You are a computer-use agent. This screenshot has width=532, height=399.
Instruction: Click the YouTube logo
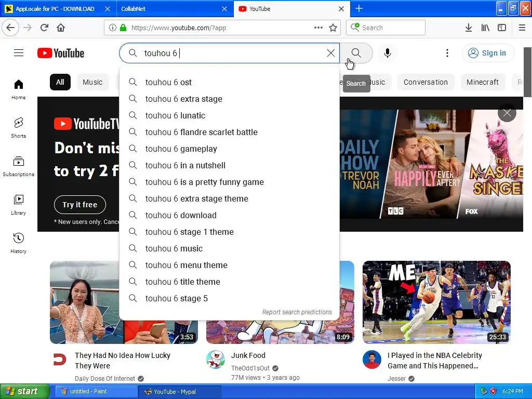[x=61, y=54]
